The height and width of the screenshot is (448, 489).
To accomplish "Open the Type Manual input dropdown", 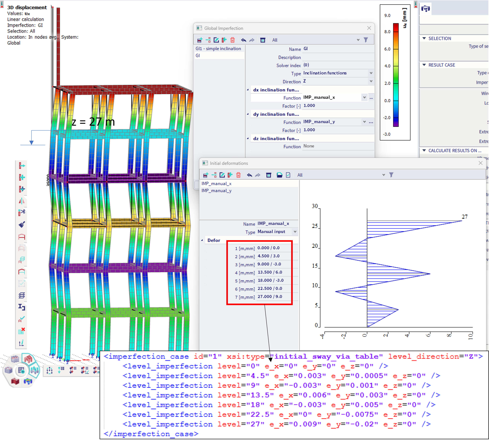I will (x=295, y=232).
